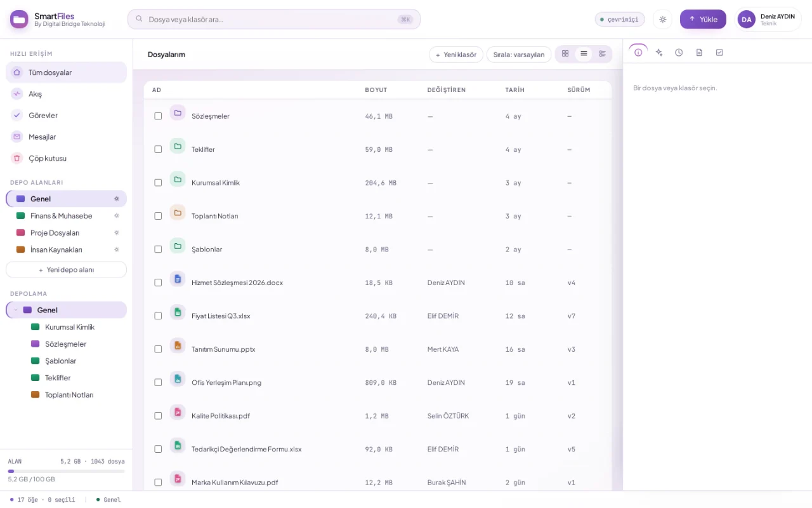Switch to grid view icon
This screenshot has width=812, height=508.
pos(565,54)
